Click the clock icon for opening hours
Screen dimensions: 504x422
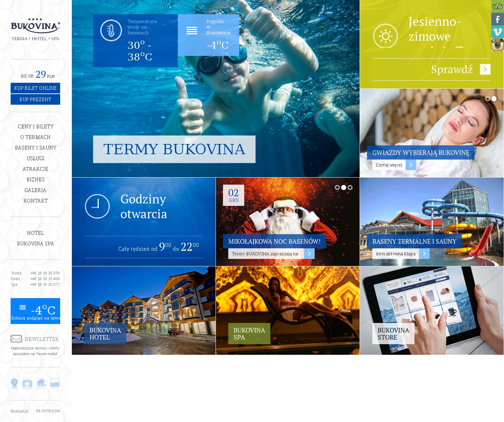tap(97, 206)
